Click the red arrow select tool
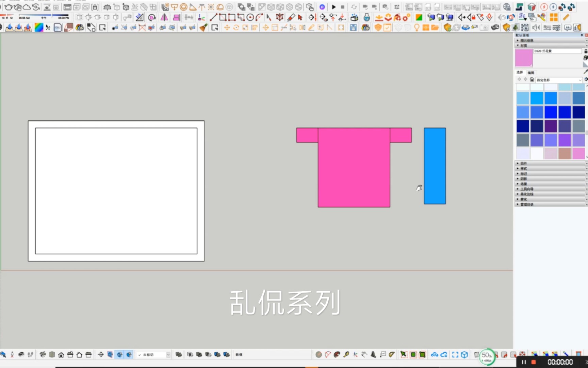The height and width of the screenshot is (368, 588). (300, 17)
